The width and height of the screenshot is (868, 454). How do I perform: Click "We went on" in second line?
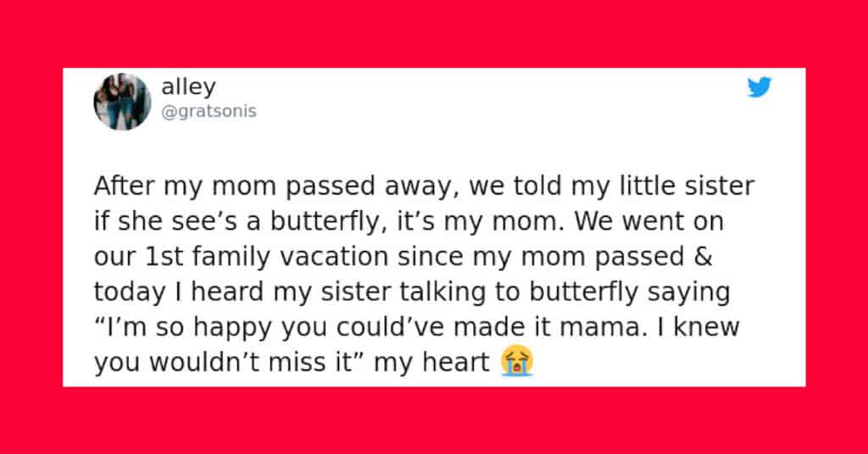648,222
